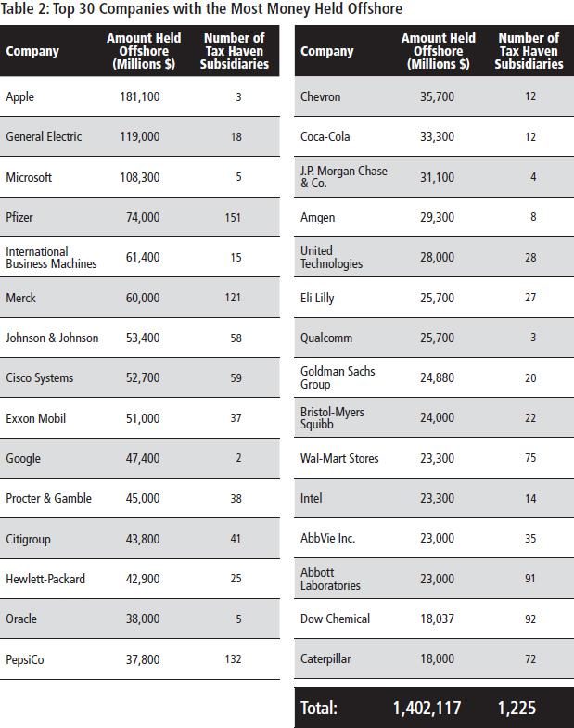
Task: Click the Apple company name cell
Action: [x=19, y=96]
